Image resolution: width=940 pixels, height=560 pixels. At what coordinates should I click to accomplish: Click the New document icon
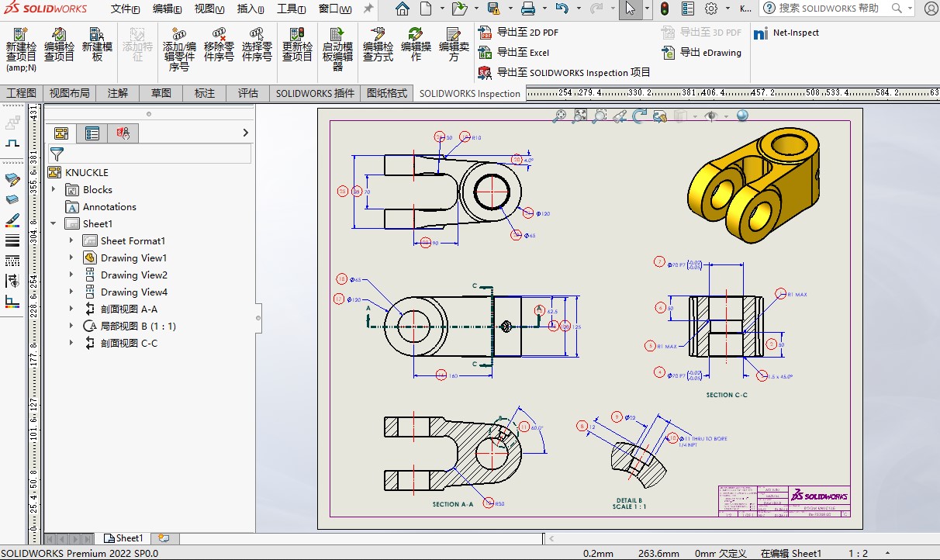pyautogui.click(x=426, y=9)
